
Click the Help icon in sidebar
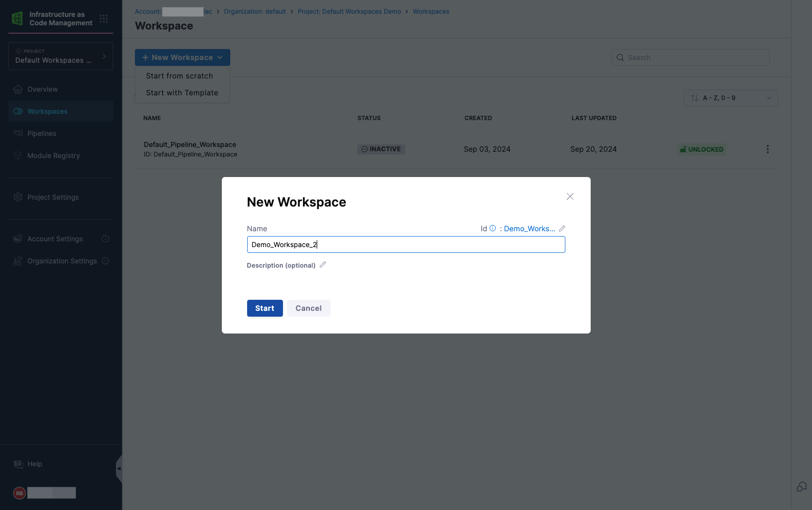click(18, 464)
